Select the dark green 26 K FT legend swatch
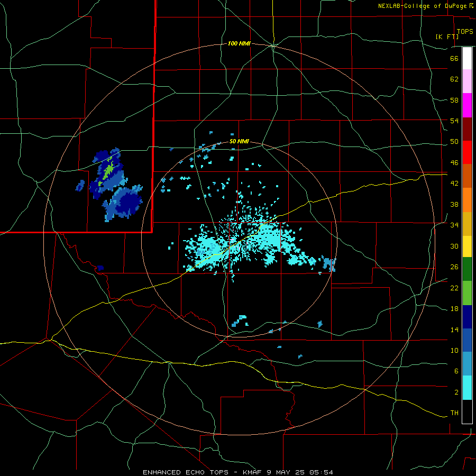This screenshot has height=476, width=476. [467, 269]
